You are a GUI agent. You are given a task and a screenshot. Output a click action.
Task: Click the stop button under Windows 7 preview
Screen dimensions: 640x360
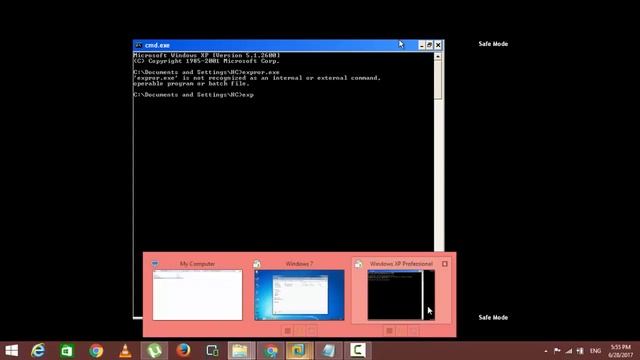[x=287, y=331]
